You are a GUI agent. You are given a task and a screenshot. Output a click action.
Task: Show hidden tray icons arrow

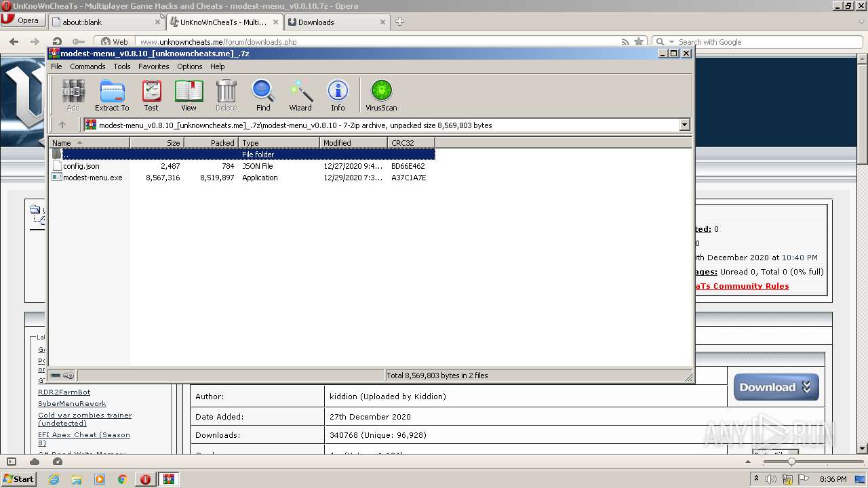tap(756, 479)
